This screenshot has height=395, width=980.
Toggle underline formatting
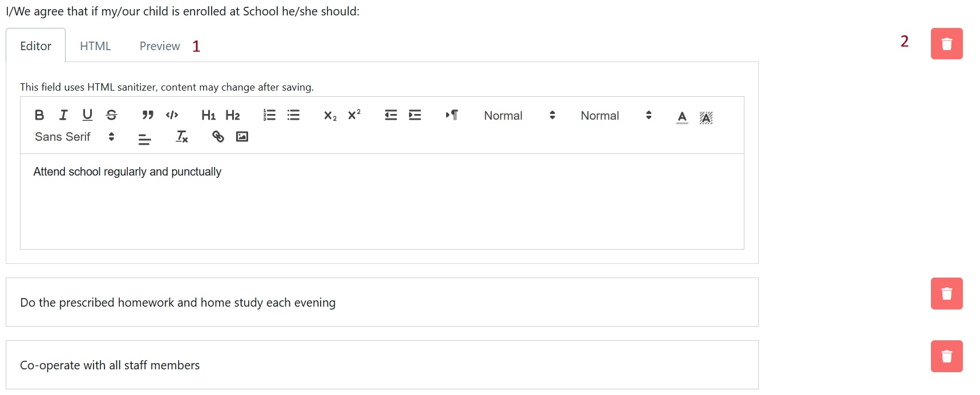87,115
